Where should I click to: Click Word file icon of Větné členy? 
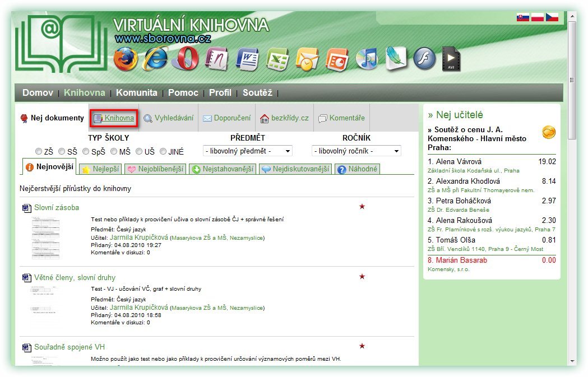coord(26,278)
